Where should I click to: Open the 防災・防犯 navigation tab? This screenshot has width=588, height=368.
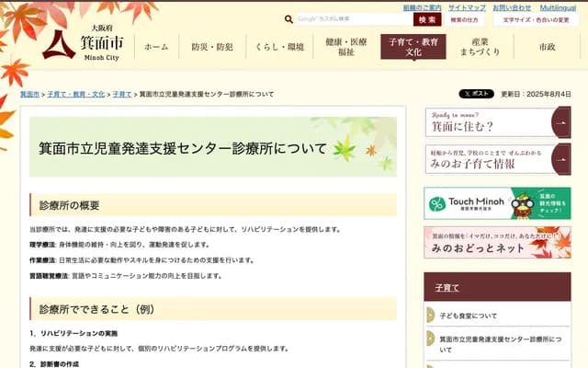coord(212,47)
